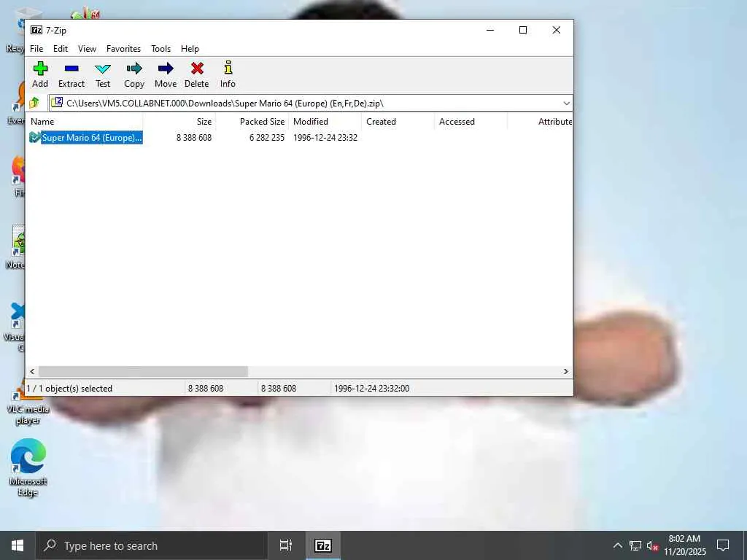The height and width of the screenshot is (560, 747).
Task: Click the '1 / 1 object(s) selected' status text
Action: point(69,389)
